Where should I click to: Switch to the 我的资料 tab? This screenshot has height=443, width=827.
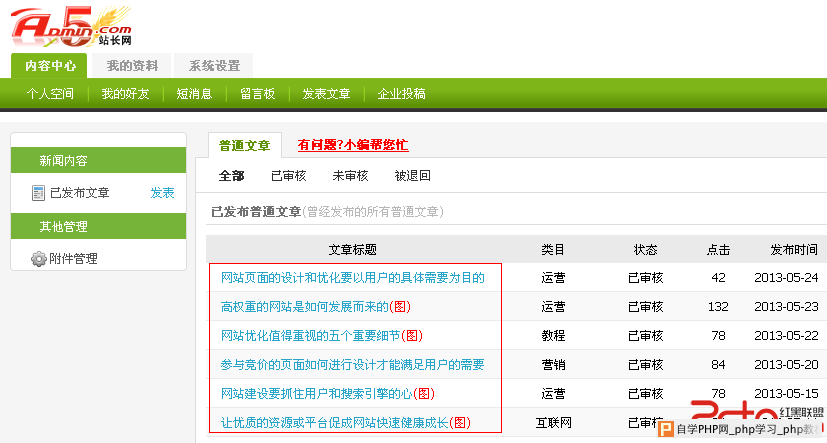(x=132, y=66)
